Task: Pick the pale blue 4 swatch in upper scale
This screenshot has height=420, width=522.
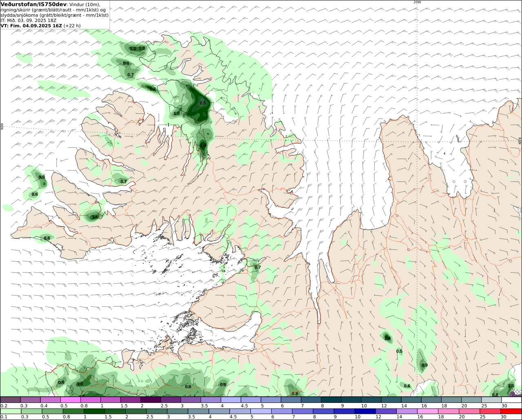Action: 231,400
